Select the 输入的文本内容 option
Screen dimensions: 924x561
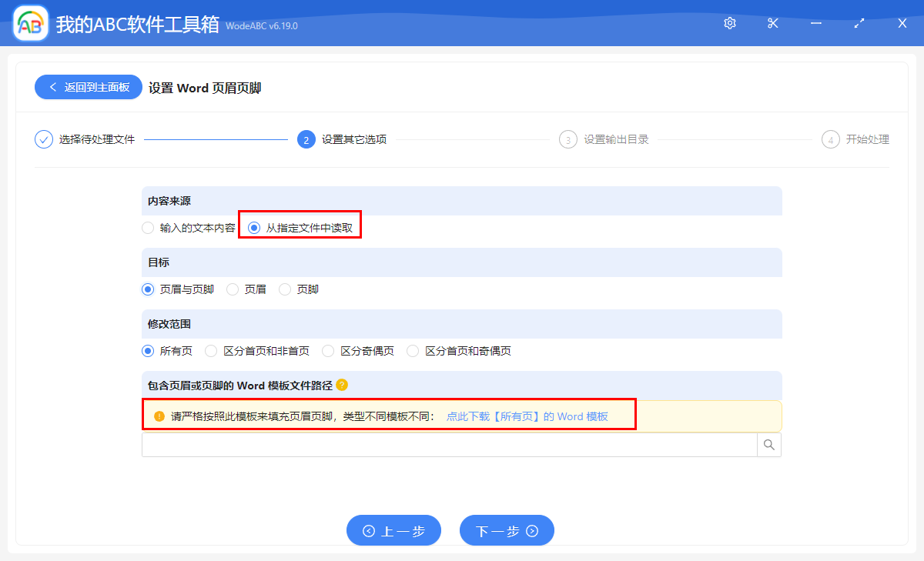tap(147, 227)
